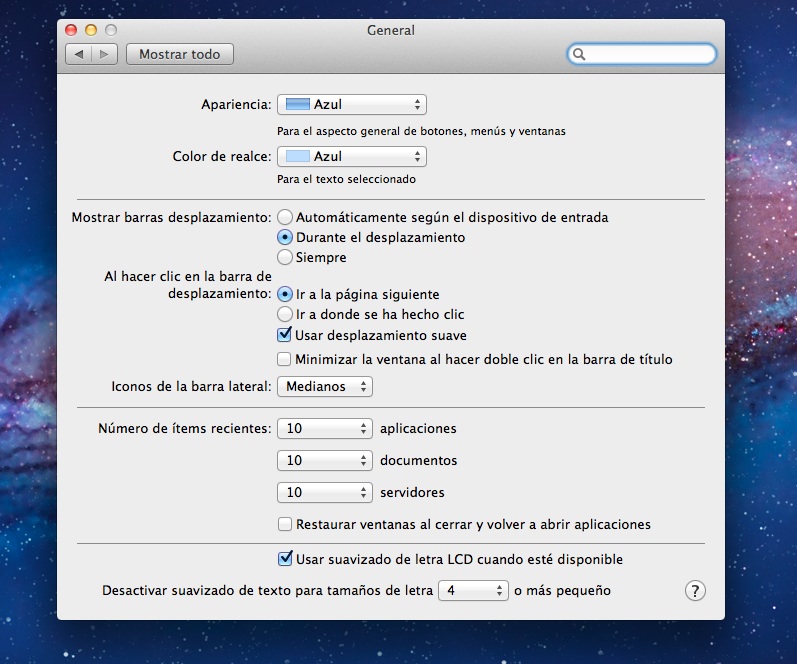Viewport: 797px width, 664px height.
Task: Enable Restaurar ventanas al cerrar checkbox
Action: 285,524
